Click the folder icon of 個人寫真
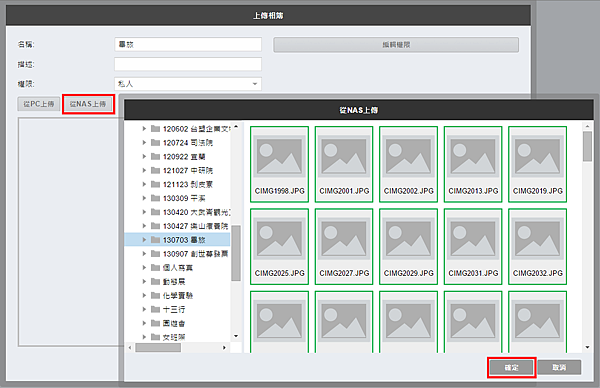Viewport: 600px width, 388px height. click(x=155, y=267)
